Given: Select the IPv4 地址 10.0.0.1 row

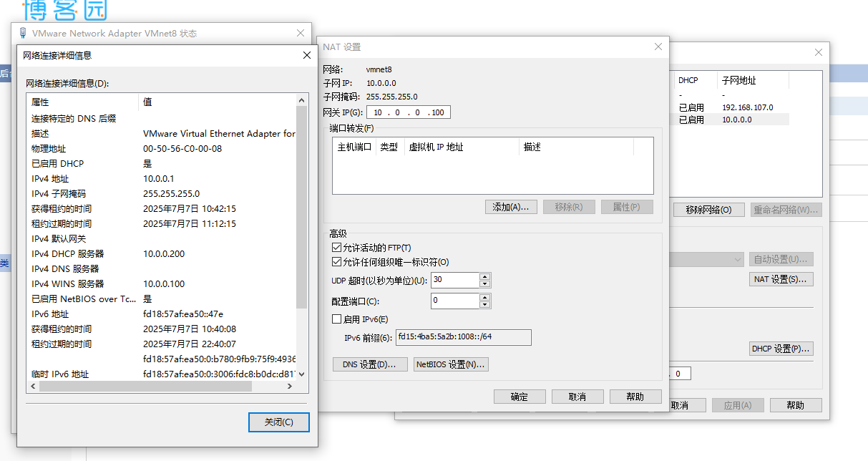Looking at the screenshot, I should click(161, 178).
